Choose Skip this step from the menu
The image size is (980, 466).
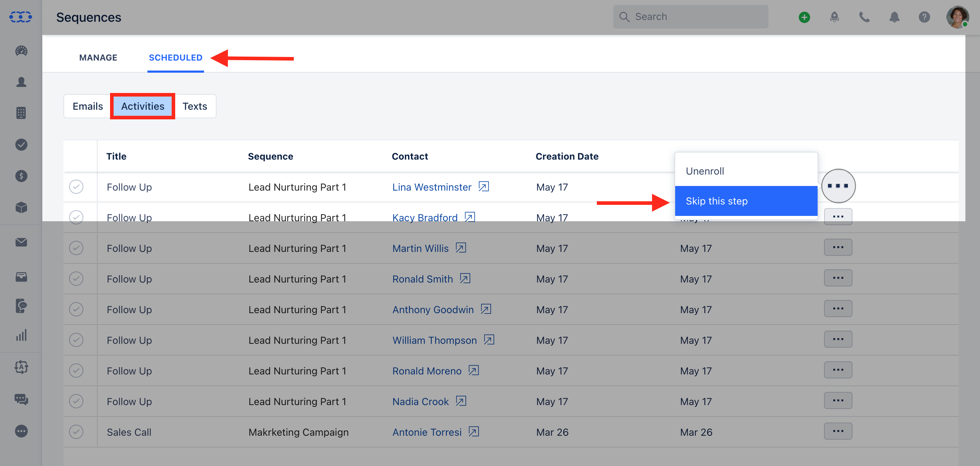click(717, 201)
